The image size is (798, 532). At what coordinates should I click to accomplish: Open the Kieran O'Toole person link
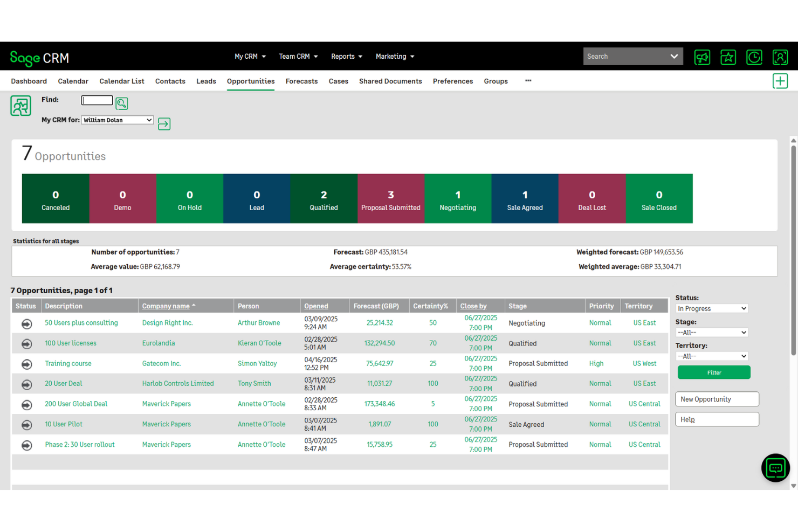coord(259,343)
